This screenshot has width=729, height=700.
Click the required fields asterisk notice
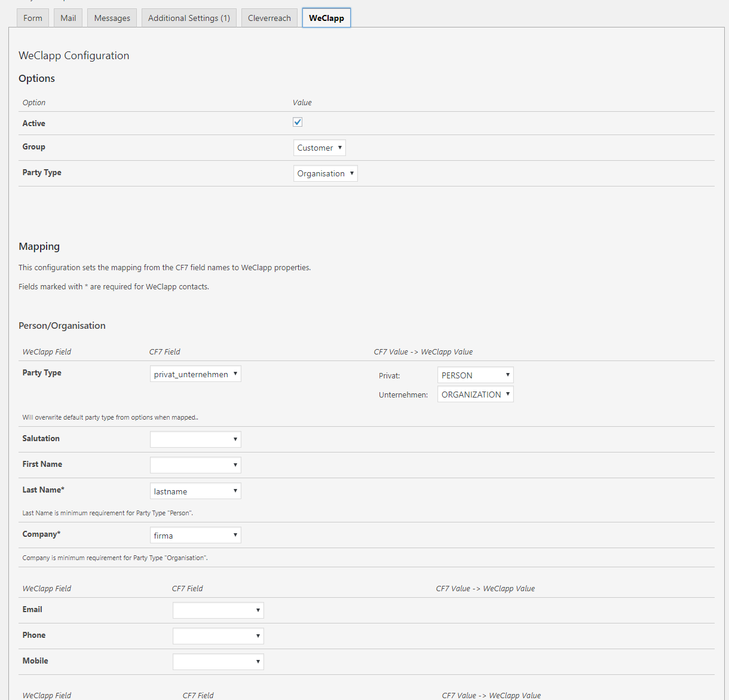114,286
